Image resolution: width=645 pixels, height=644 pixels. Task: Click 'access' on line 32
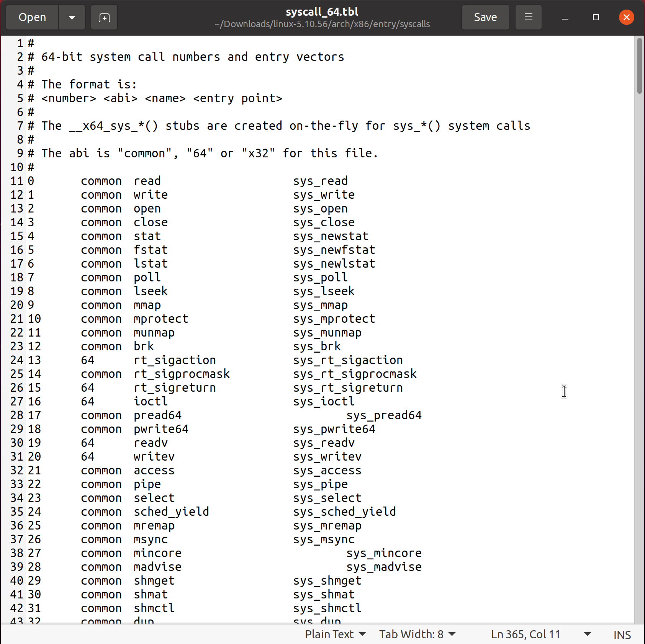(x=154, y=470)
